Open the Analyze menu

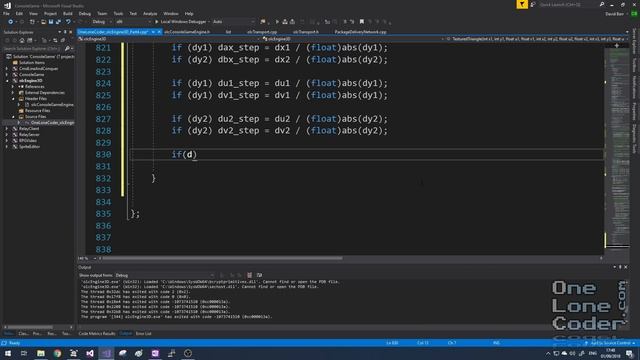pyautogui.click(x=150, y=13)
